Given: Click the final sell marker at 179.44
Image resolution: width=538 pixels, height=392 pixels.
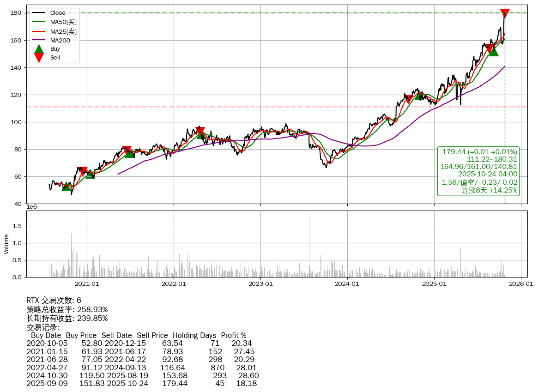Looking at the screenshot, I should [x=505, y=13].
